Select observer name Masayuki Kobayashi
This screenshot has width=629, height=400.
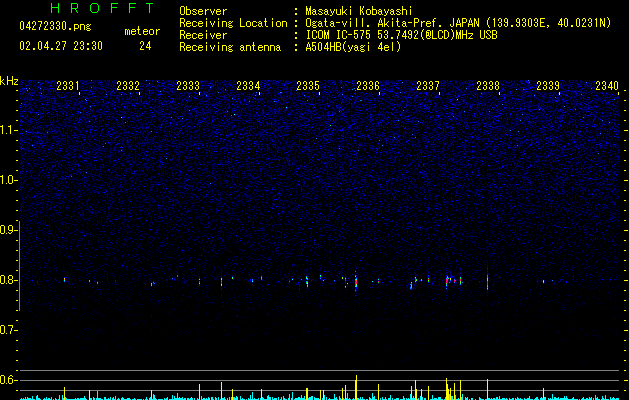click(x=359, y=11)
